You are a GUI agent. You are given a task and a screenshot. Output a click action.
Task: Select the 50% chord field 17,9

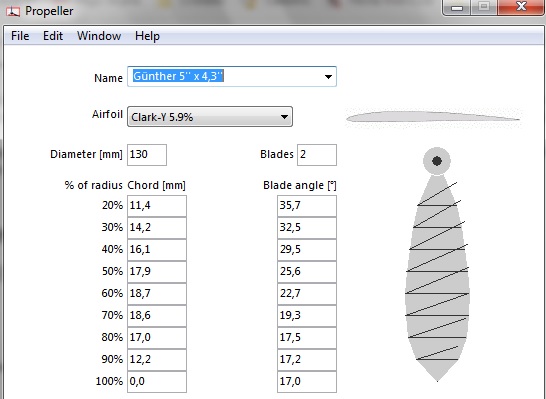click(157, 272)
